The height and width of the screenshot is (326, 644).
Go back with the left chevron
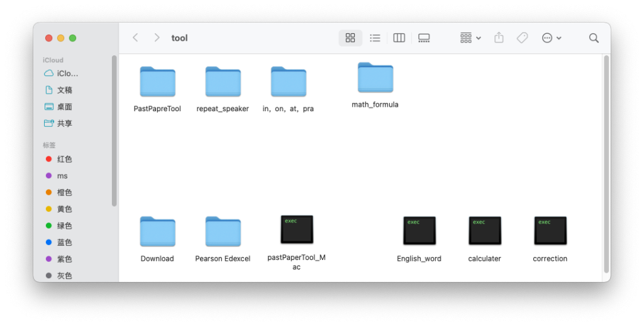135,38
